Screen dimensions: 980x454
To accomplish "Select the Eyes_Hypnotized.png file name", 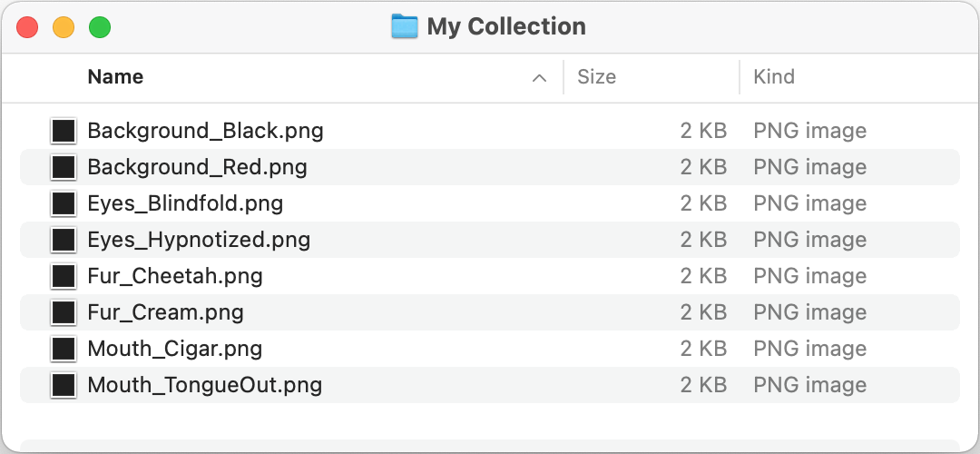I will (199, 240).
